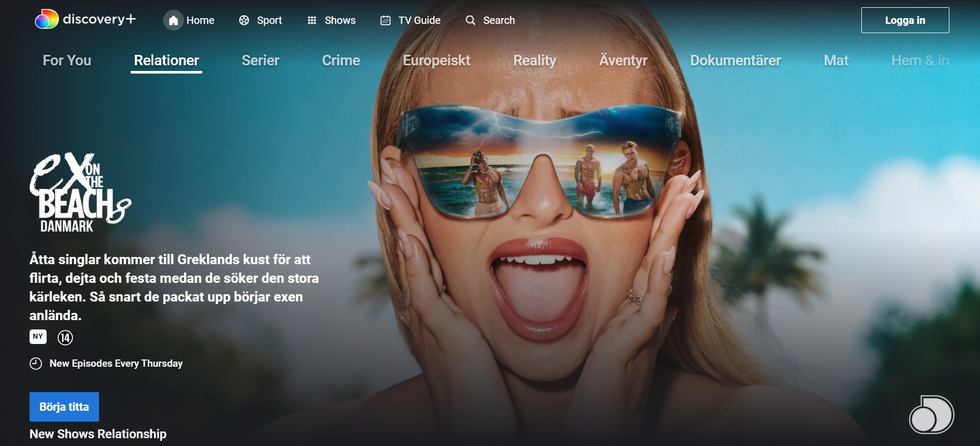The image size is (980, 446).
Task: Click the Ex on the Beach Danmark logo
Action: coord(80,192)
